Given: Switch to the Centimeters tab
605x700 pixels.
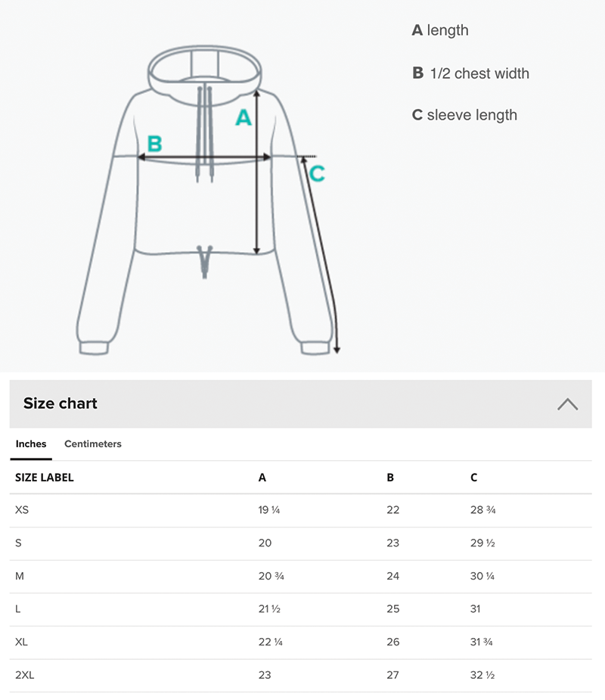Looking at the screenshot, I should click(93, 443).
